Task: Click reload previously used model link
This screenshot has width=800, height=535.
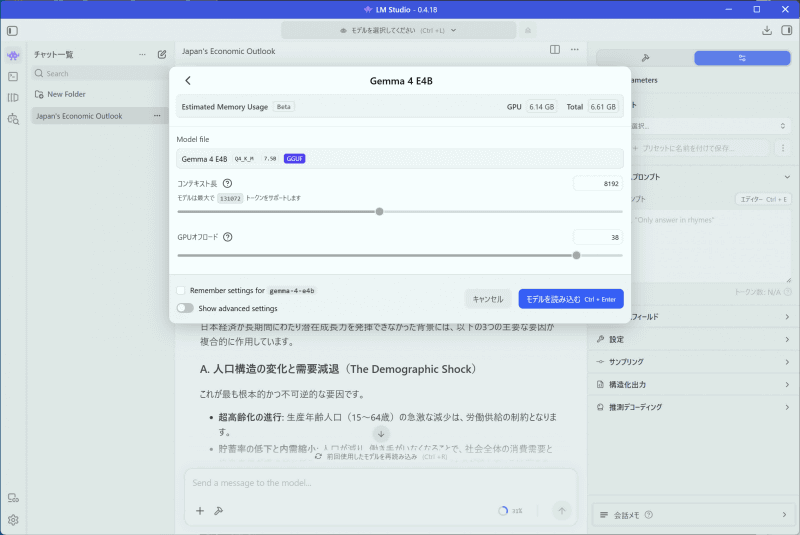Action: pos(381,456)
